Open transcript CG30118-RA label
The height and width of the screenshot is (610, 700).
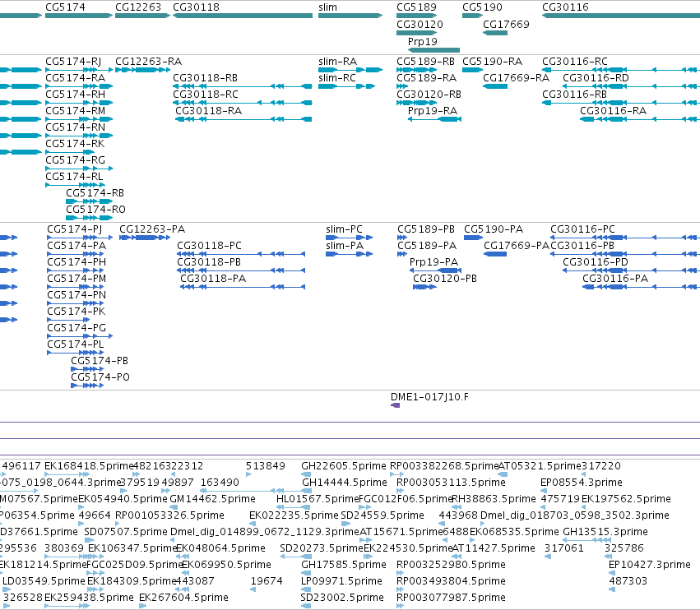(x=208, y=111)
